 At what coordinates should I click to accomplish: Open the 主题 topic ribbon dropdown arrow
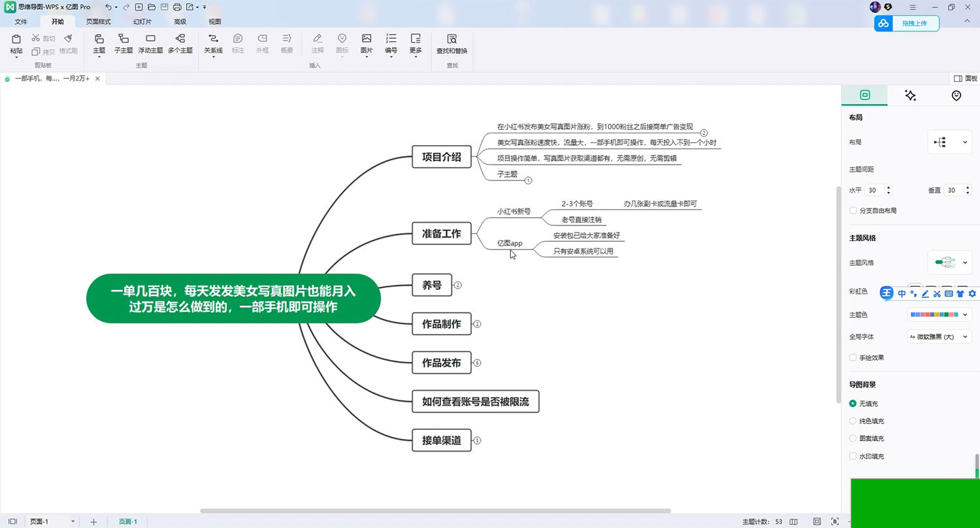coord(99,58)
